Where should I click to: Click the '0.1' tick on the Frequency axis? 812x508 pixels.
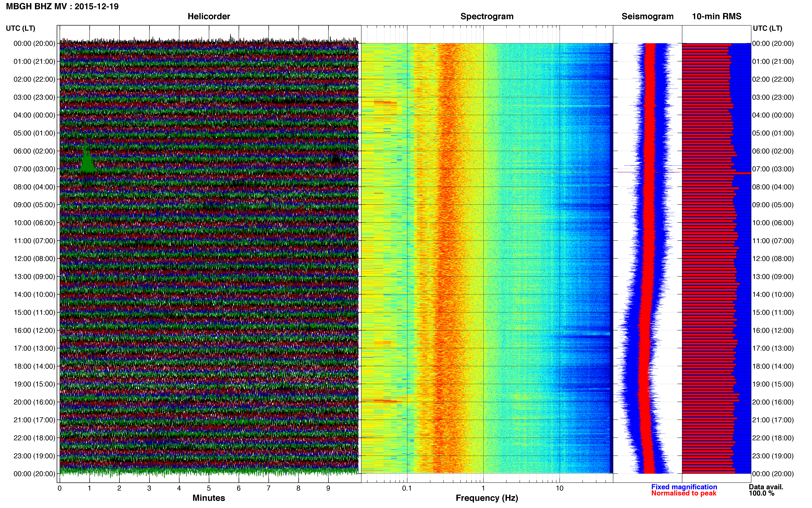pos(407,488)
